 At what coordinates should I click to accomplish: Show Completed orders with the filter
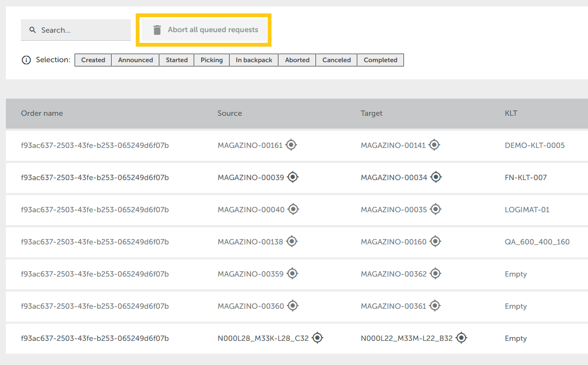(380, 60)
